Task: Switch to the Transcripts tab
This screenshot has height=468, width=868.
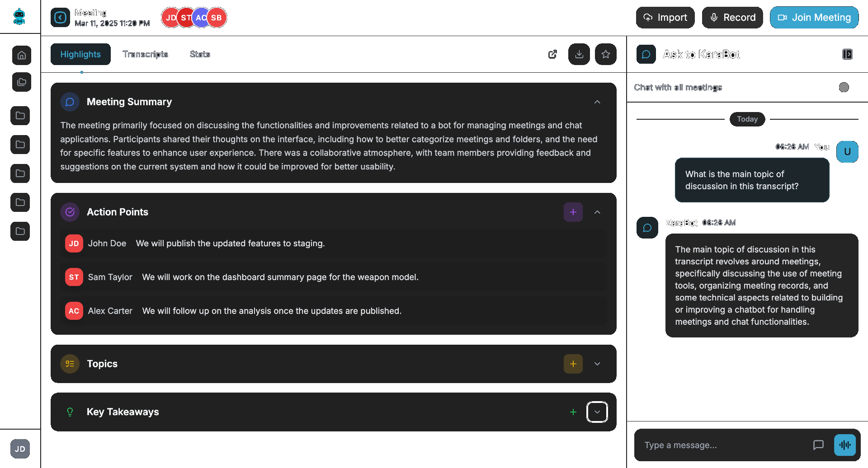Action: [145, 54]
